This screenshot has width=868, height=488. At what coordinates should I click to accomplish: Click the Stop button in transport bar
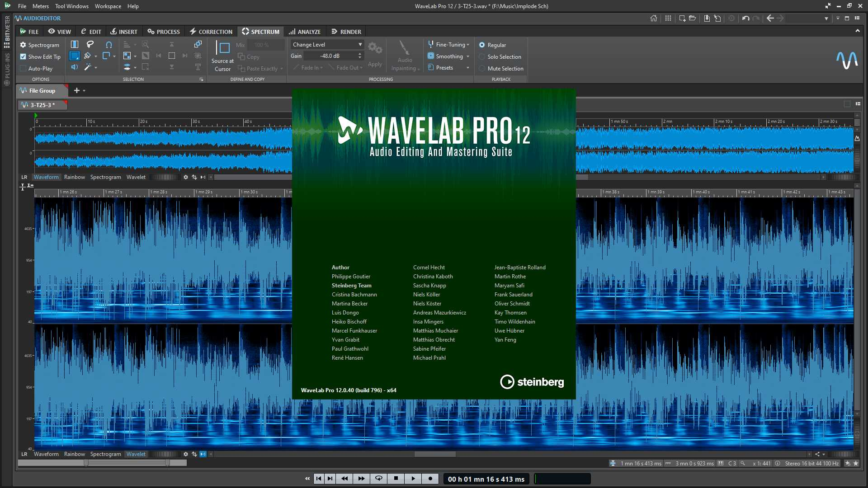[x=396, y=479]
